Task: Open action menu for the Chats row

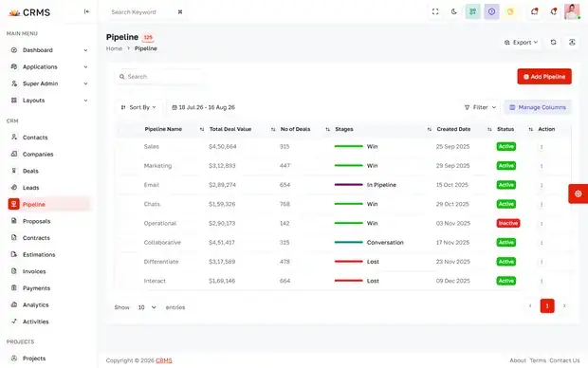Action: pos(542,204)
